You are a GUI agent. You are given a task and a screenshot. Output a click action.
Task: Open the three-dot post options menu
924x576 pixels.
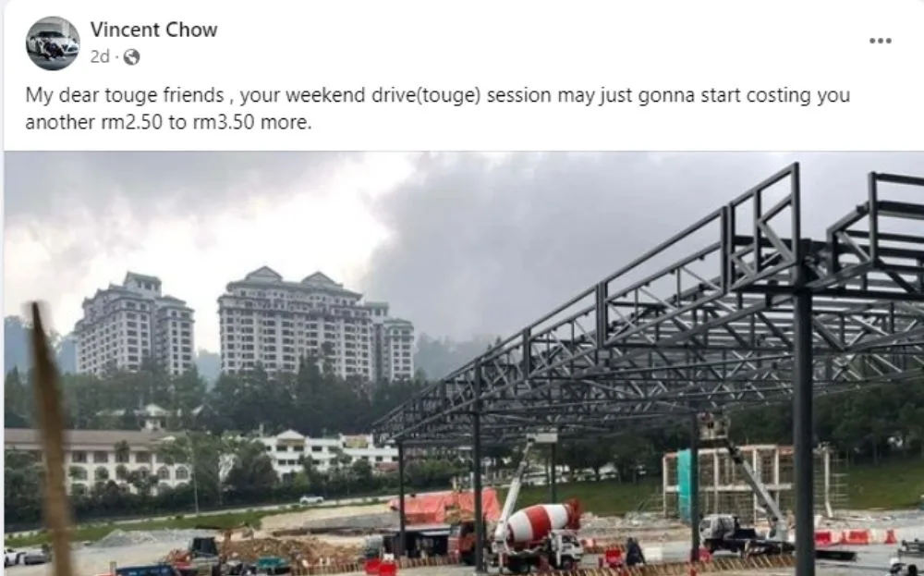(880, 41)
